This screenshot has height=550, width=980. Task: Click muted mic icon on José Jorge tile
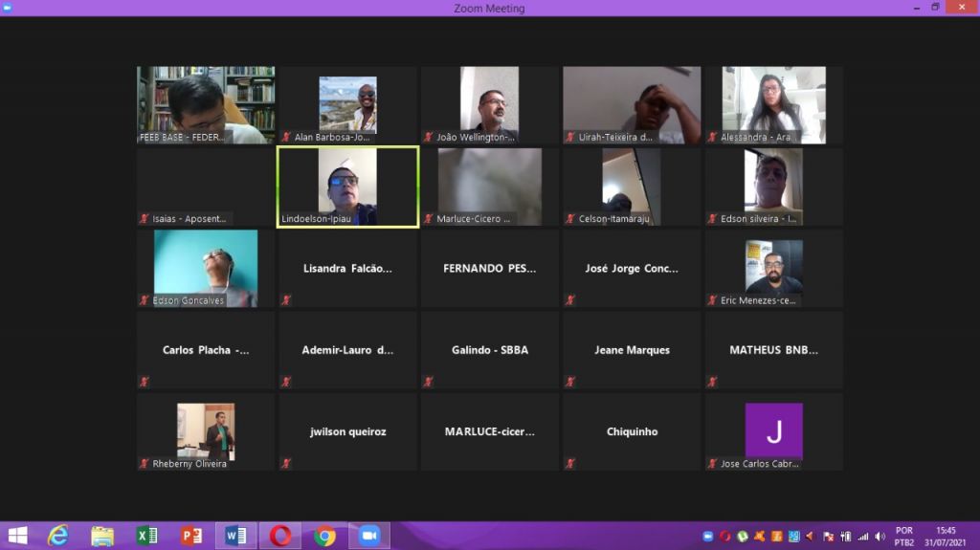(570, 300)
